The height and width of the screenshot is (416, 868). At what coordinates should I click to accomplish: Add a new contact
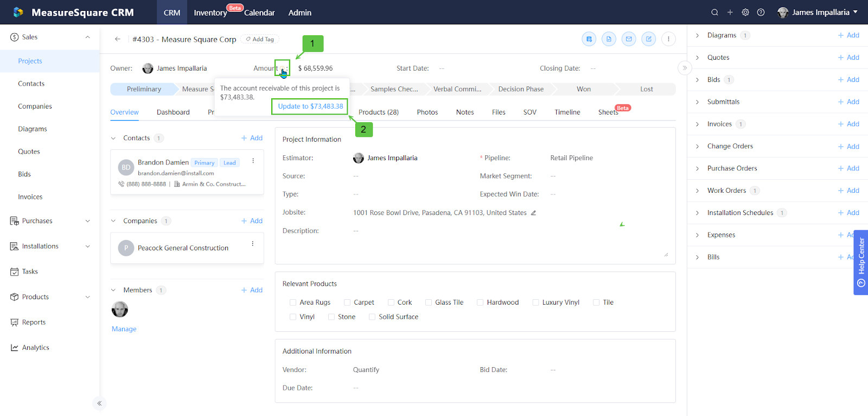252,138
